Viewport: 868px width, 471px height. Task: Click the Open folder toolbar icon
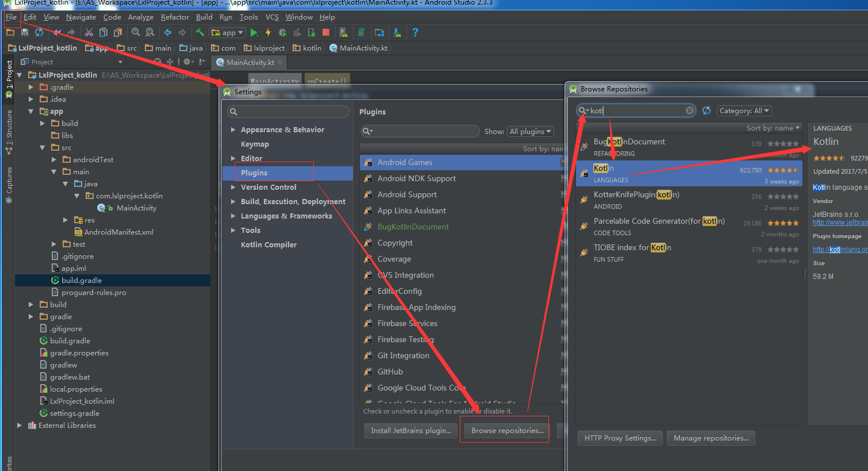[x=10, y=32]
